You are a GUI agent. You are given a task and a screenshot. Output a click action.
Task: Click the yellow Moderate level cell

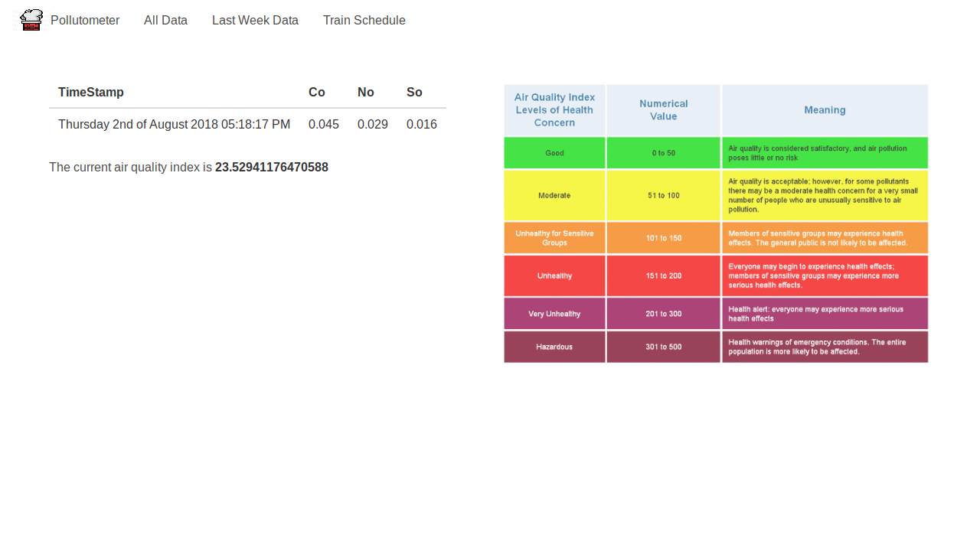(x=554, y=195)
